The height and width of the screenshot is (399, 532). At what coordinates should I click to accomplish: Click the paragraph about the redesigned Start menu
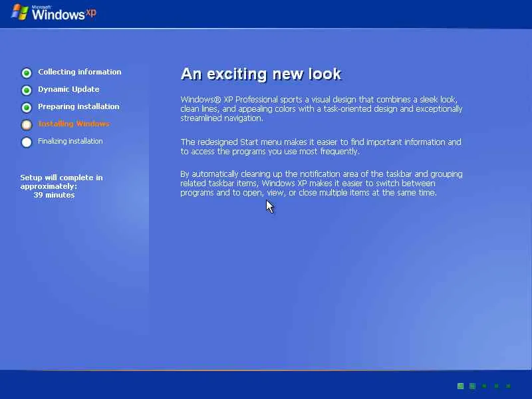coord(321,146)
